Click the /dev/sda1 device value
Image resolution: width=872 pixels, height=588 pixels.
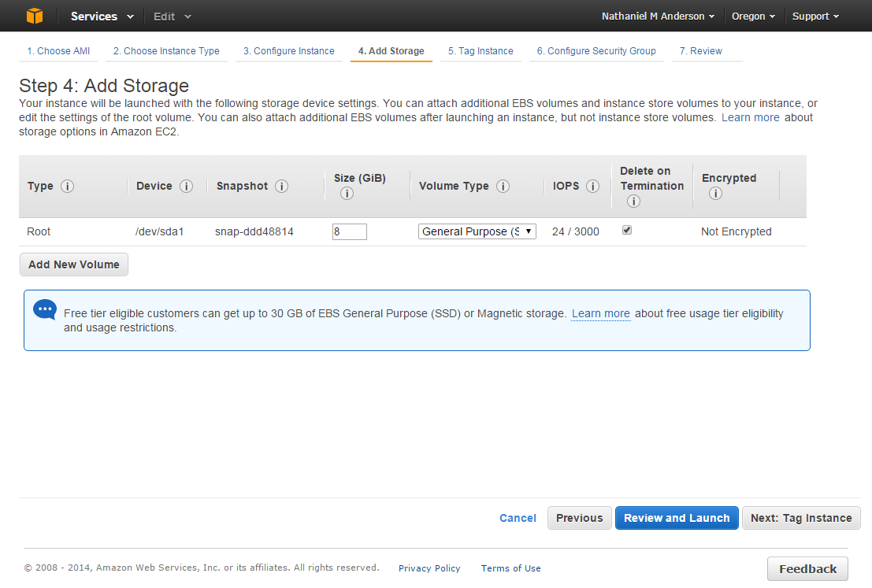pyautogui.click(x=159, y=231)
